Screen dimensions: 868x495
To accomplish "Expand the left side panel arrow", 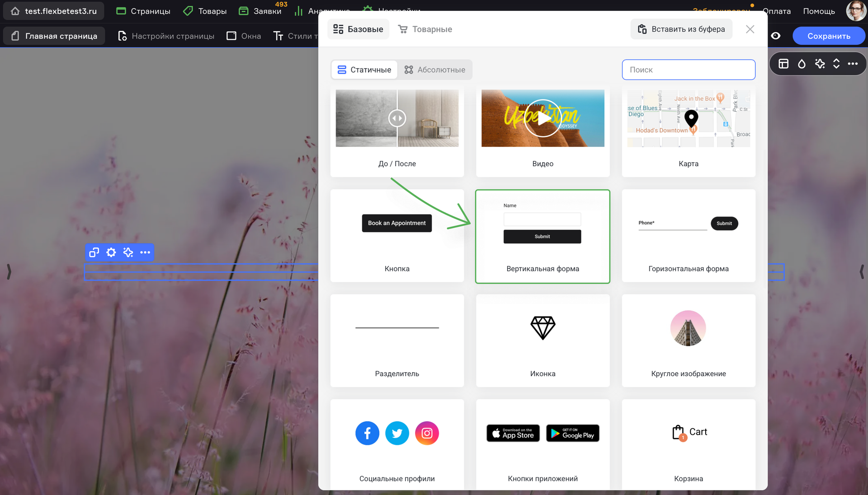I will pos(9,272).
